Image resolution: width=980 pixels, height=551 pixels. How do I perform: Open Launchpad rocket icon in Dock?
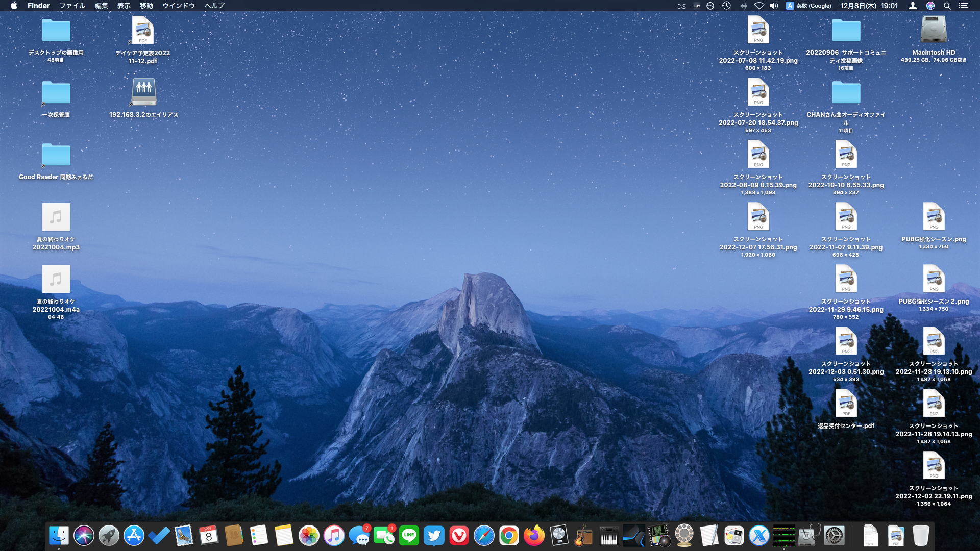[x=109, y=536]
